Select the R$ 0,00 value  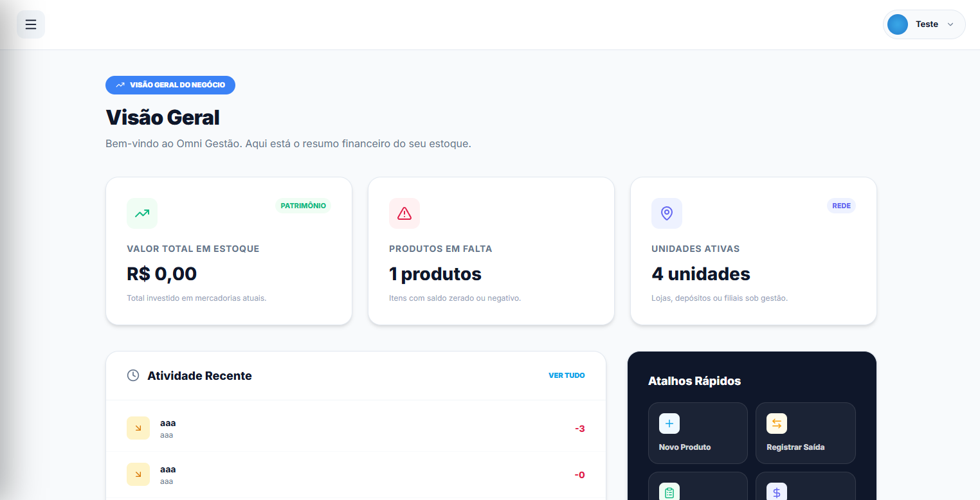tap(161, 274)
